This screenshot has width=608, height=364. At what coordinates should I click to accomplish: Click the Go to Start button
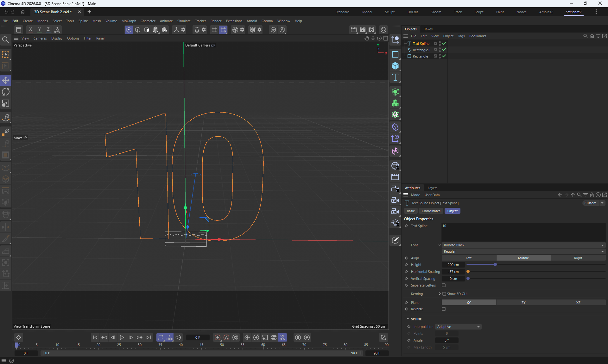pos(95,337)
